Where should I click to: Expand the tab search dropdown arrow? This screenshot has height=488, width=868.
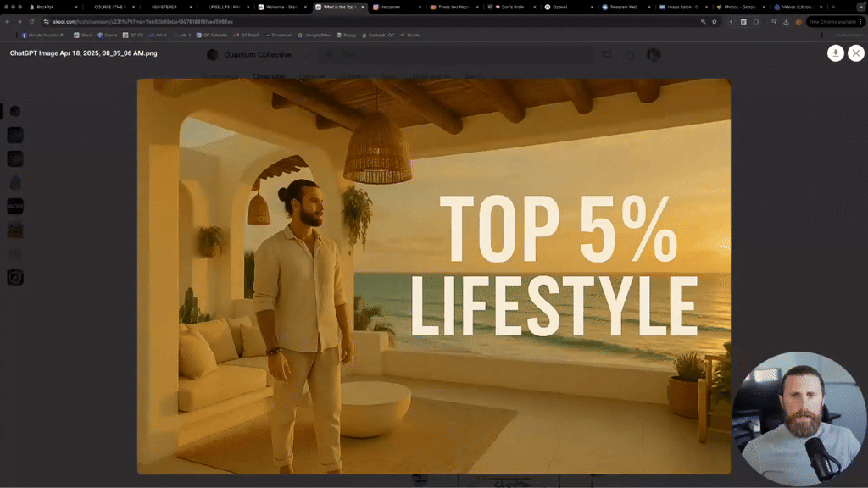[861, 7]
